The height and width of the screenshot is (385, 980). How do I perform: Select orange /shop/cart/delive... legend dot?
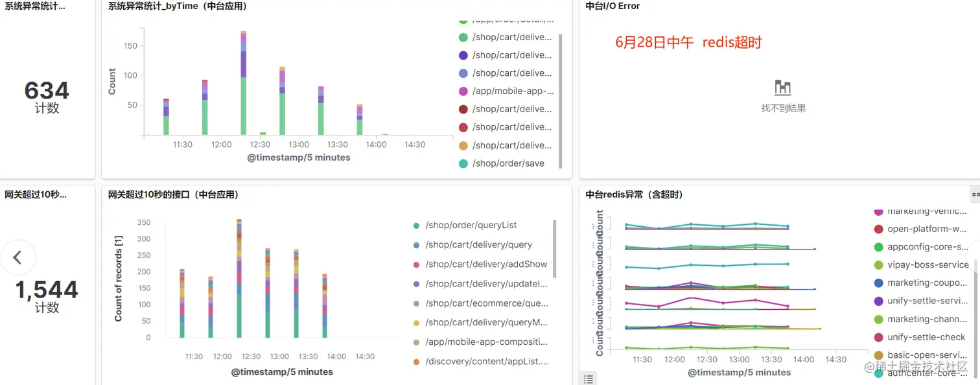(463, 145)
